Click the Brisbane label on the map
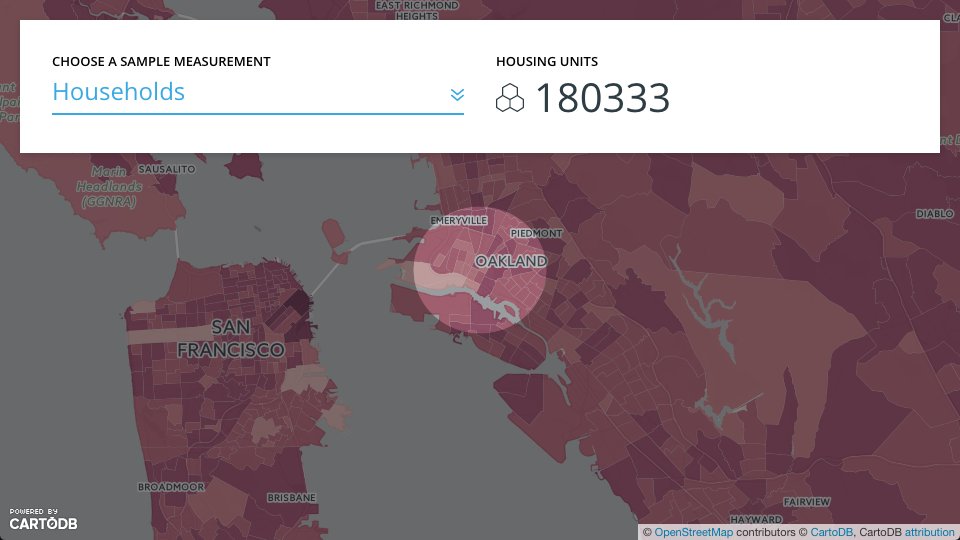960x540 pixels. (291, 498)
